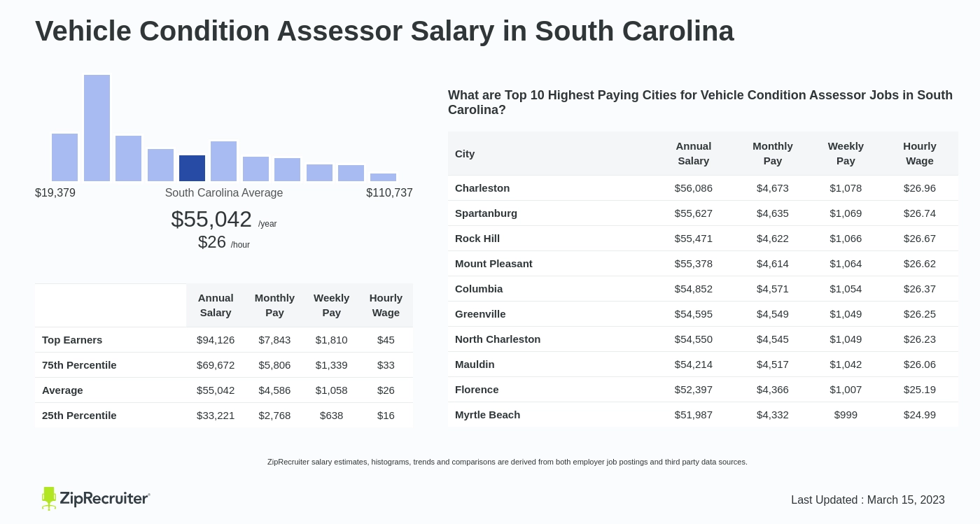Image resolution: width=980 pixels, height=524 pixels.
Task: Click North Charleston monthly pay $4,545
Action: (x=773, y=339)
